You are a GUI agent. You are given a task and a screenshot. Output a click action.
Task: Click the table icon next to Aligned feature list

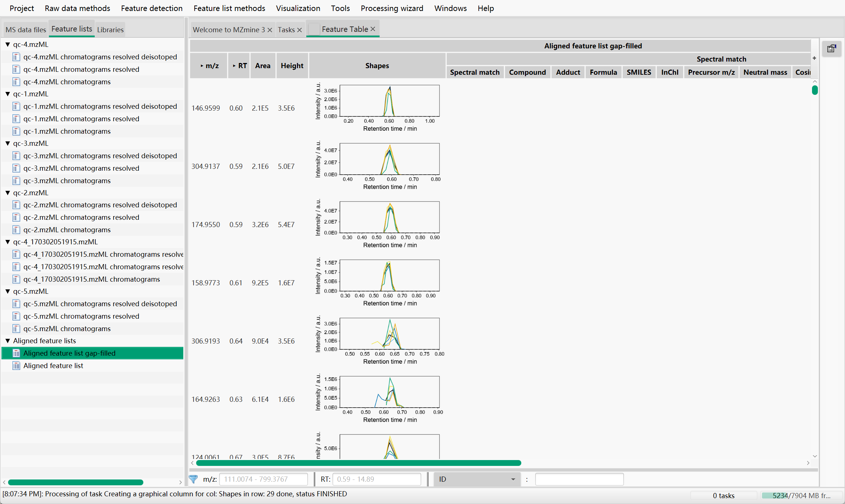16,365
